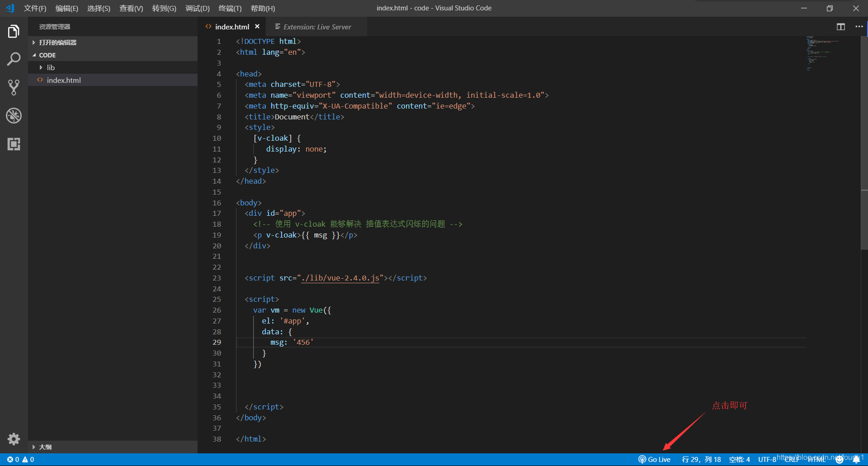Click the feedback smiley in status bar
This screenshot has height=466, width=868.
(840, 459)
